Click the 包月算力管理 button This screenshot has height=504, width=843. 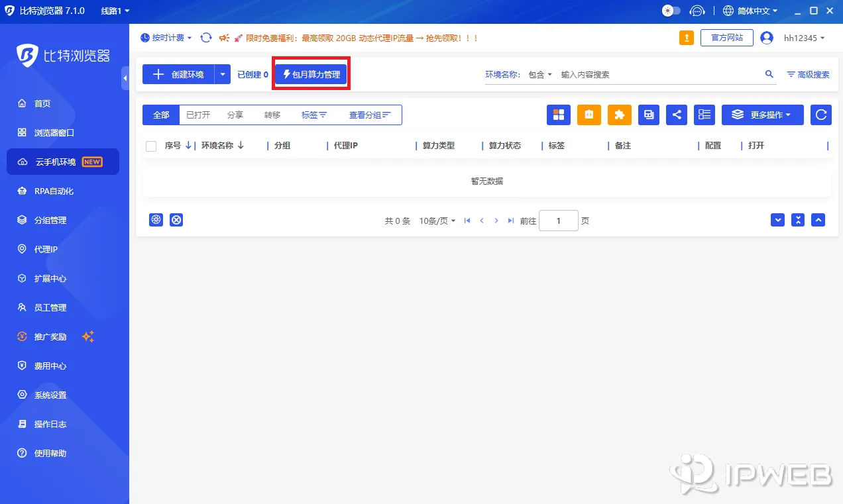(x=310, y=74)
